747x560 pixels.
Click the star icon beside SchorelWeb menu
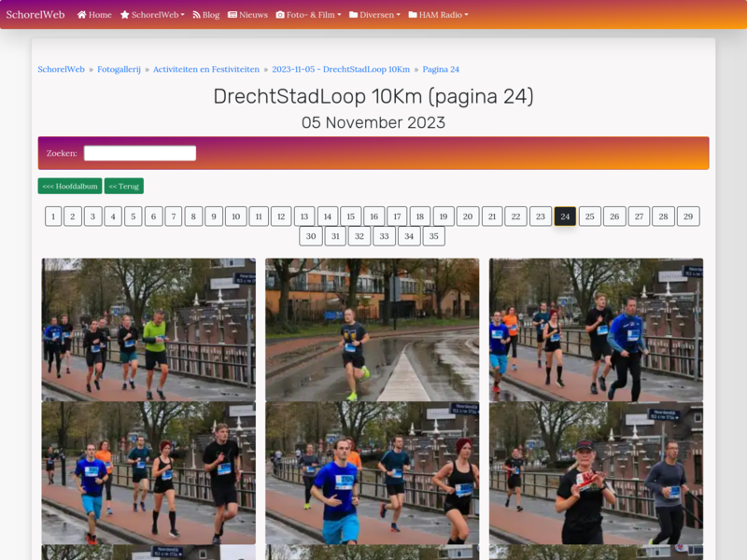pos(125,15)
